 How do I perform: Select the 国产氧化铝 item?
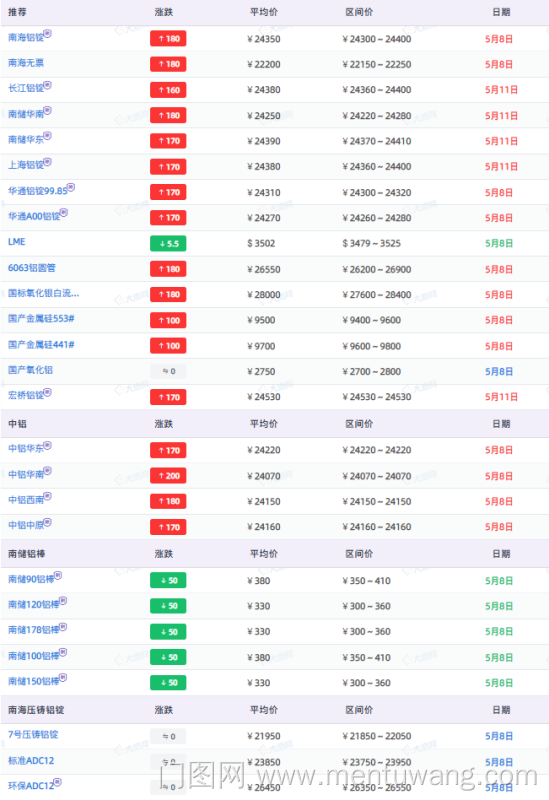(31, 370)
